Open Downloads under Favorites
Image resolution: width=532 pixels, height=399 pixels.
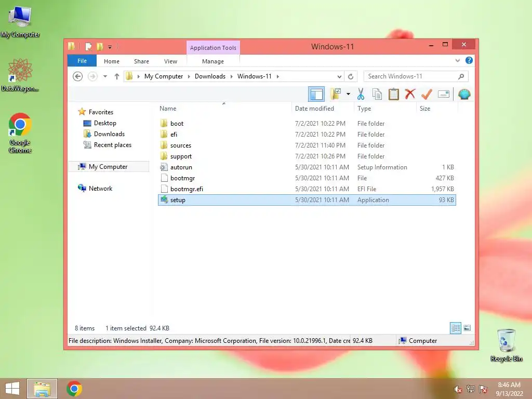pyautogui.click(x=109, y=134)
